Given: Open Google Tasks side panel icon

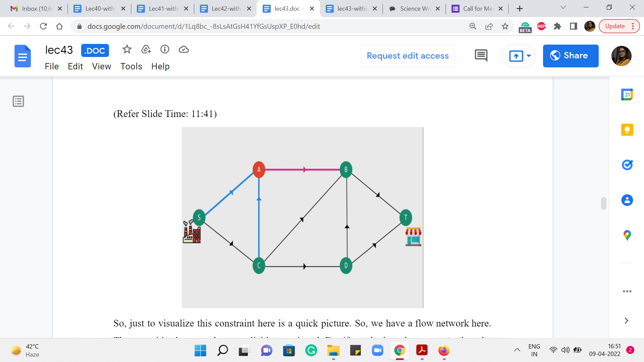Looking at the screenshot, I should [x=627, y=165].
